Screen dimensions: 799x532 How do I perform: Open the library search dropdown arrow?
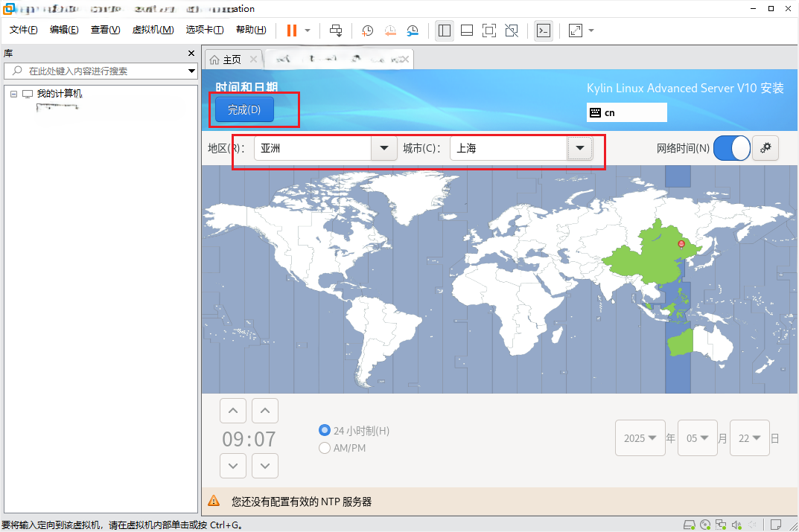click(191, 71)
